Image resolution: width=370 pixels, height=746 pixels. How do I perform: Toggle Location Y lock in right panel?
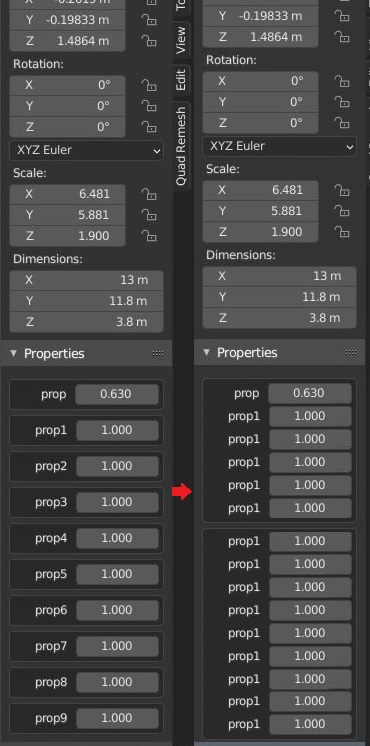[342, 16]
